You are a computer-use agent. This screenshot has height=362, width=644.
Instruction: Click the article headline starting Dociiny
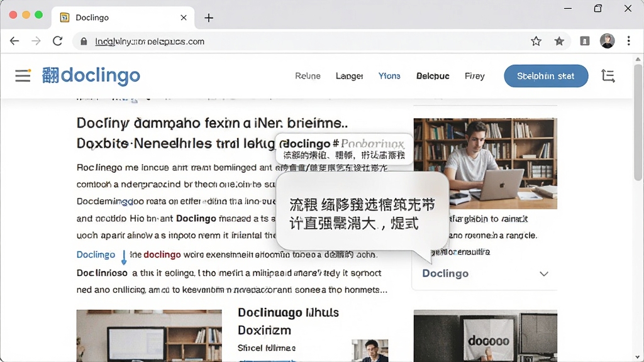tap(212, 133)
